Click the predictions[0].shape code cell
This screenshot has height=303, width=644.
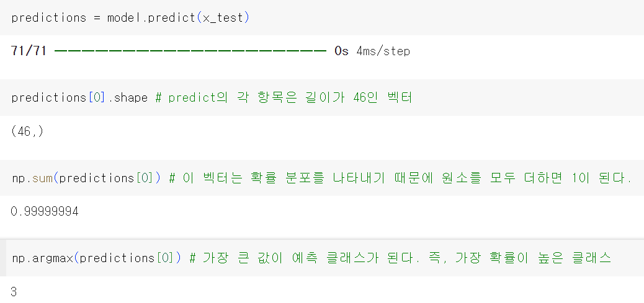click(322, 97)
